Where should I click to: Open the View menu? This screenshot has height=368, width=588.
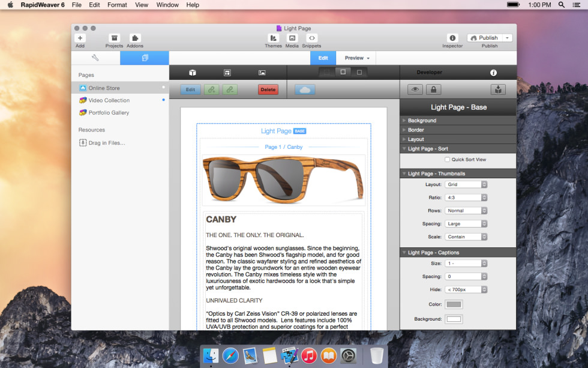click(x=142, y=5)
